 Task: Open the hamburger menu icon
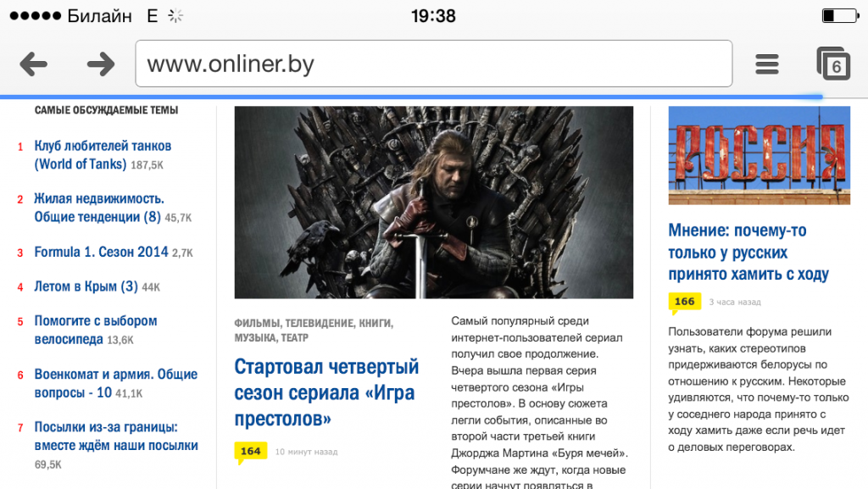click(767, 64)
